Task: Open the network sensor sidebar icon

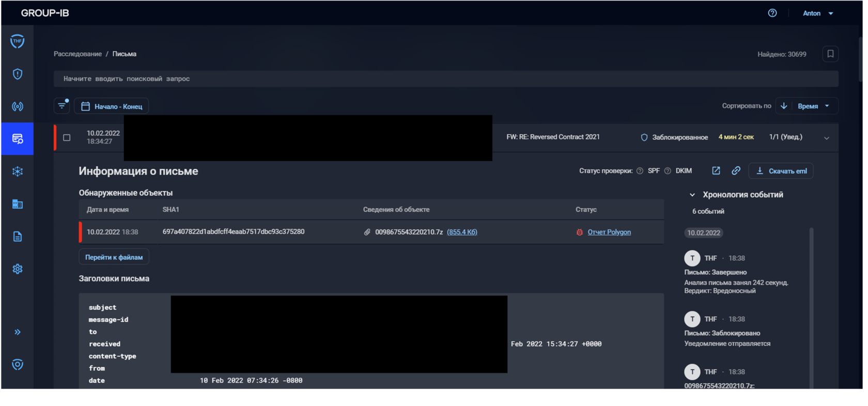Action: click(x=18, y=106)
